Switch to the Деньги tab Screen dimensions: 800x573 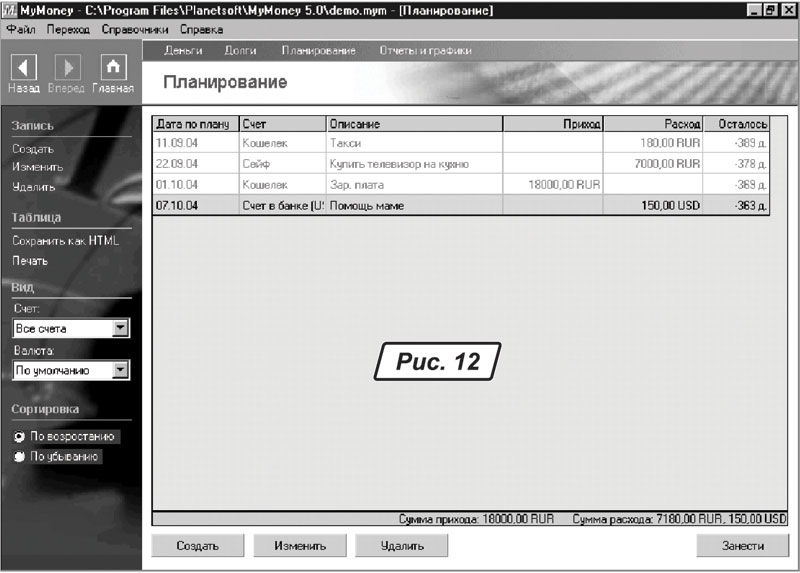click(x=182, y=50)
